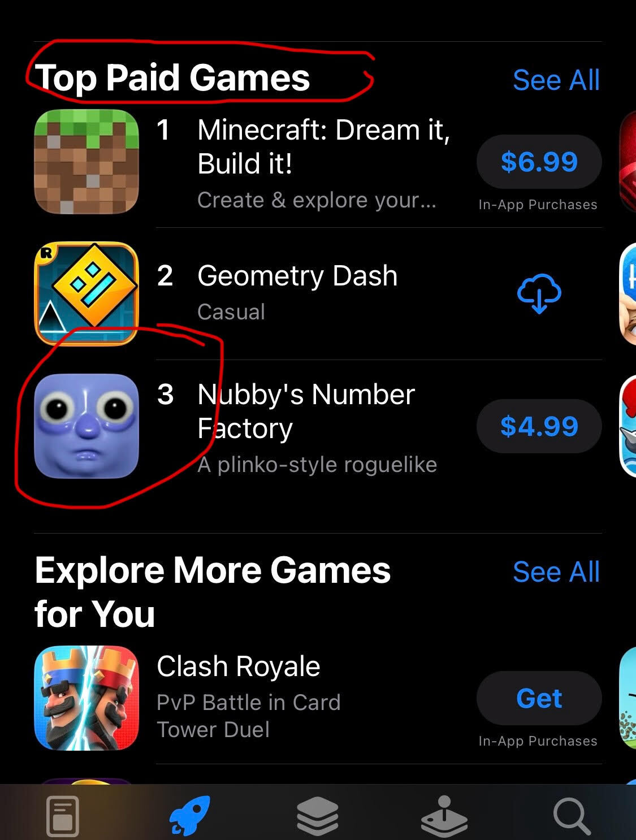Open the Minecraft app icon

[x=86, y=162]
